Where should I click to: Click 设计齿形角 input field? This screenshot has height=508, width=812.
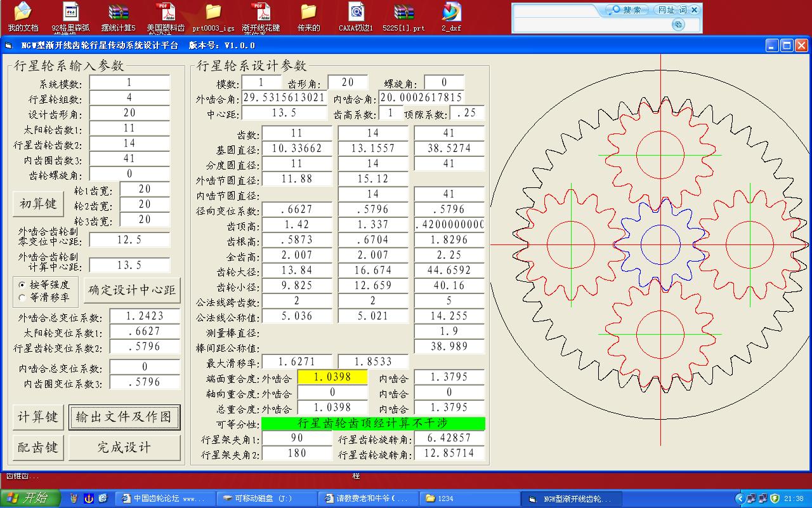pos(129,113)
